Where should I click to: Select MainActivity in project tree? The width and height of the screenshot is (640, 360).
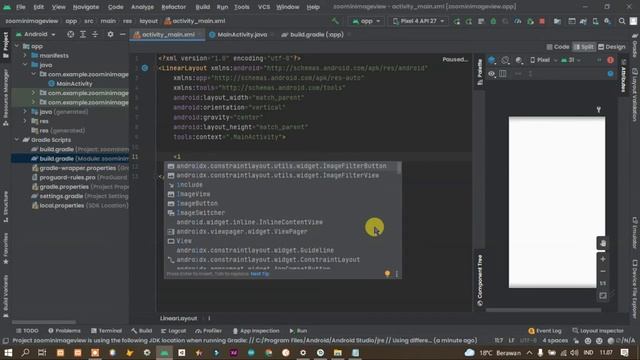[x=70, y=84]
